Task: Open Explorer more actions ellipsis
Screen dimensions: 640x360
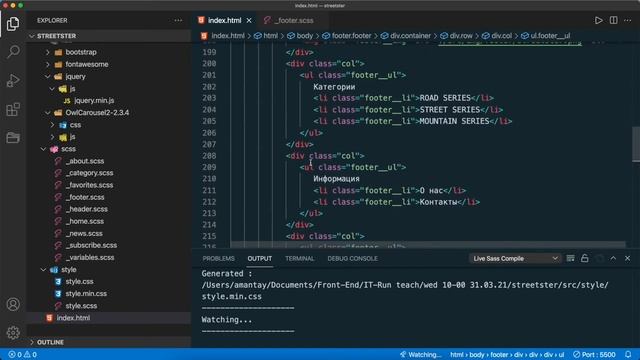Action: pyautogui.click(x=178, y=20)
